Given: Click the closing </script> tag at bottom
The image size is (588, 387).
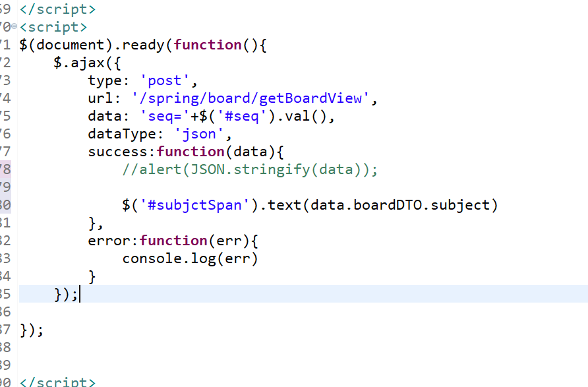Looking at the screenshot, I should [58, 382].
